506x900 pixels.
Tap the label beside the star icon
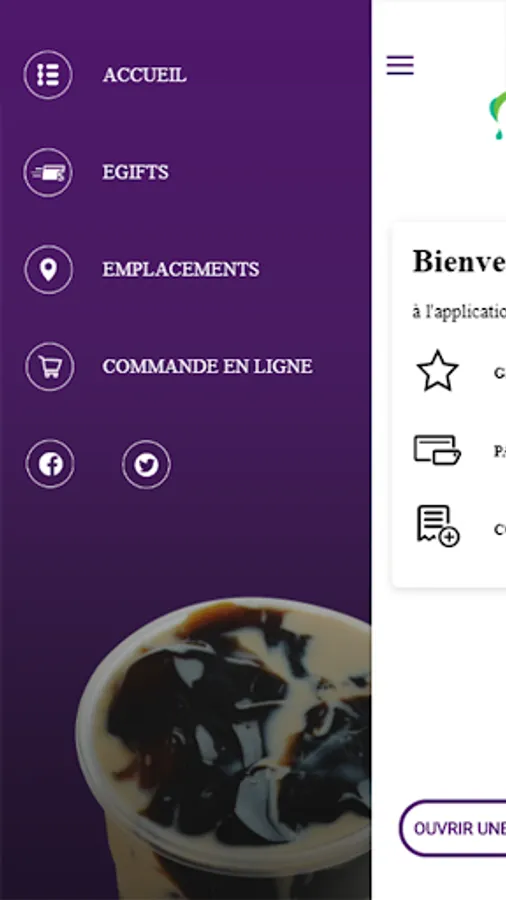(x=500, y=373)
